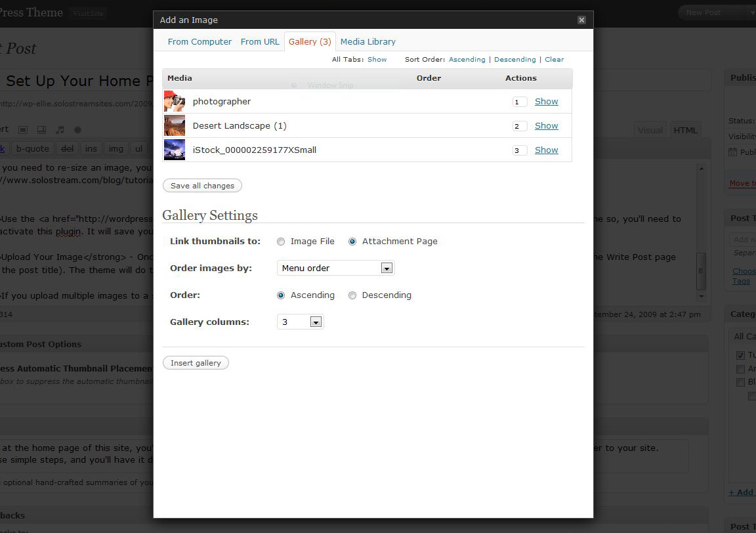Switch to HTML editor tab in background
The image size is (756, 533).
(685, 130)
